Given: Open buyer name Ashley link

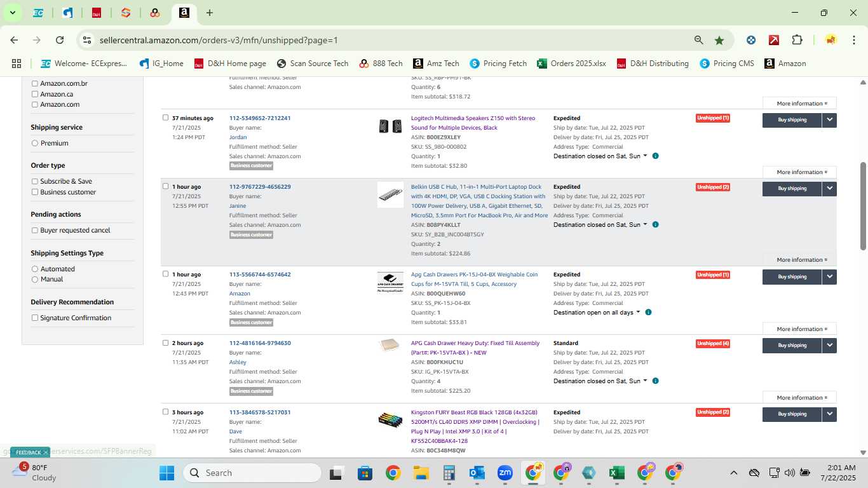Looking at the screenshot, I should (238, 362).
